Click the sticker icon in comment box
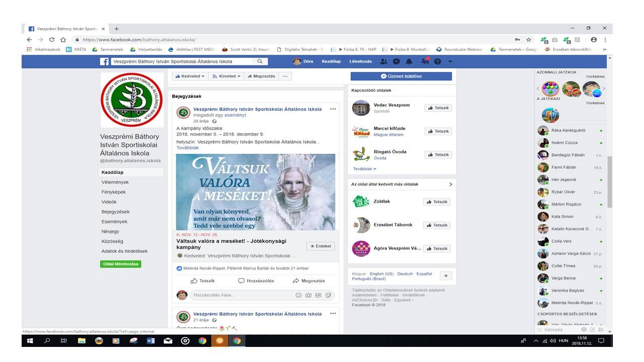 (329, 295)
